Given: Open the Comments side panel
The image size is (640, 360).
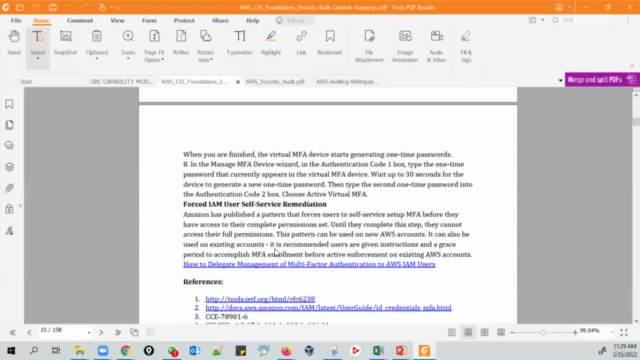Looking at the screenshot, I should coord(9,146).
